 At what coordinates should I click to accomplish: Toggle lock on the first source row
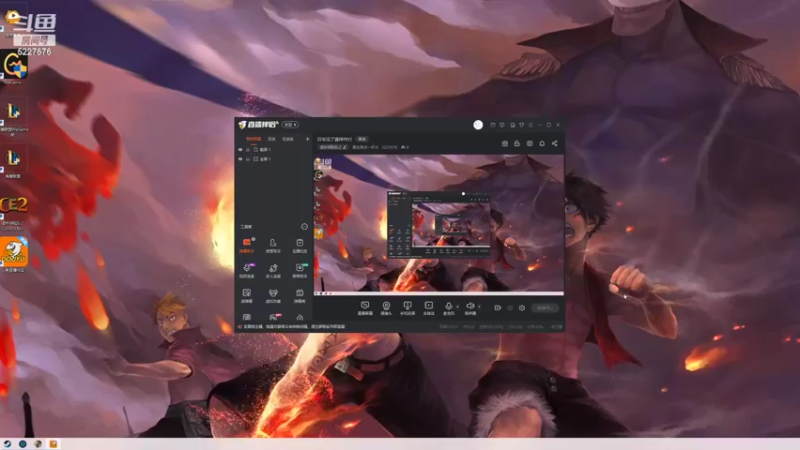pos(248,149)
